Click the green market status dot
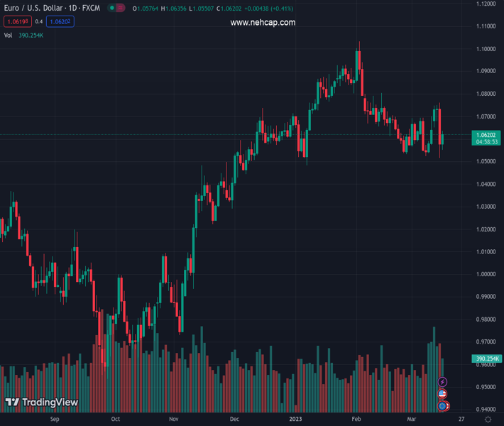Screen dimensions: 504x426 [111, 9]
